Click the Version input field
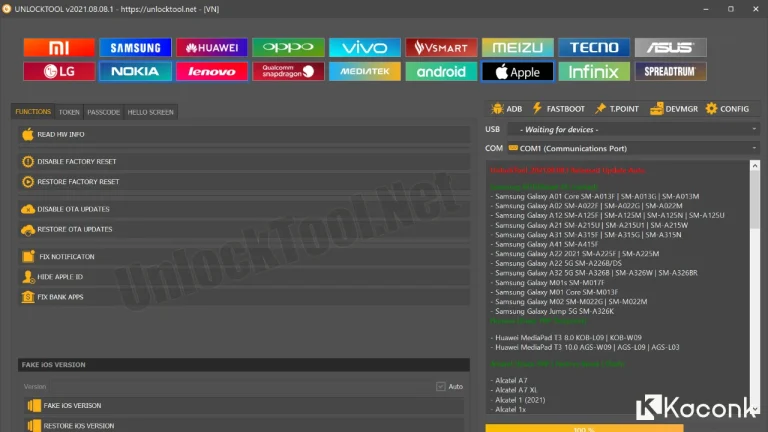 coord(240,386)
